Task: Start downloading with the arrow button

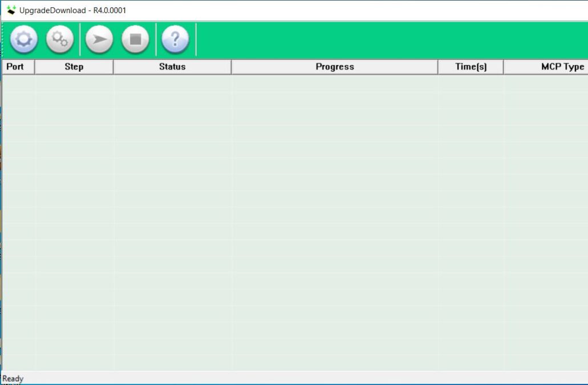Action: click(x=99, y=39)
